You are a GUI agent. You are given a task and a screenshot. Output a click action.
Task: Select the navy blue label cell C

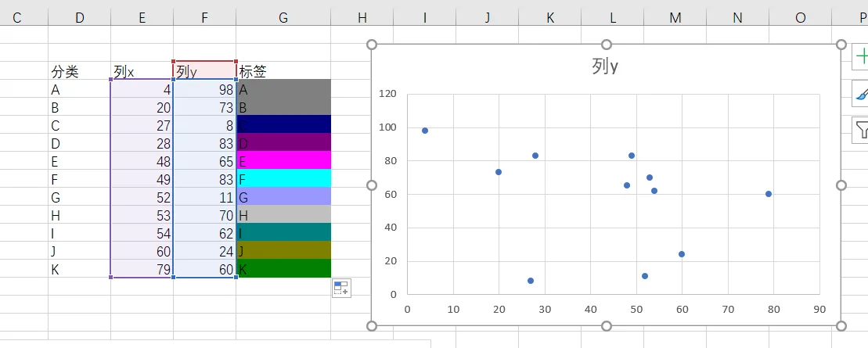coord(283,124)
